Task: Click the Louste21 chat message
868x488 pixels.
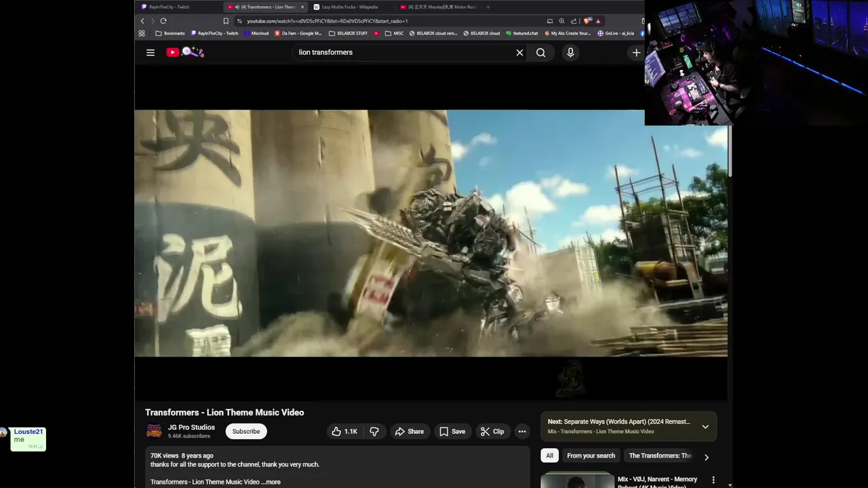Action: click(x=28, y=439)
